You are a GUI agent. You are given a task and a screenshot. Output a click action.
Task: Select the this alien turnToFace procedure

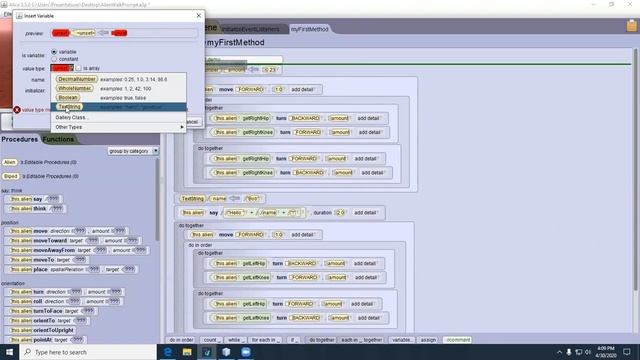point(51,311)
